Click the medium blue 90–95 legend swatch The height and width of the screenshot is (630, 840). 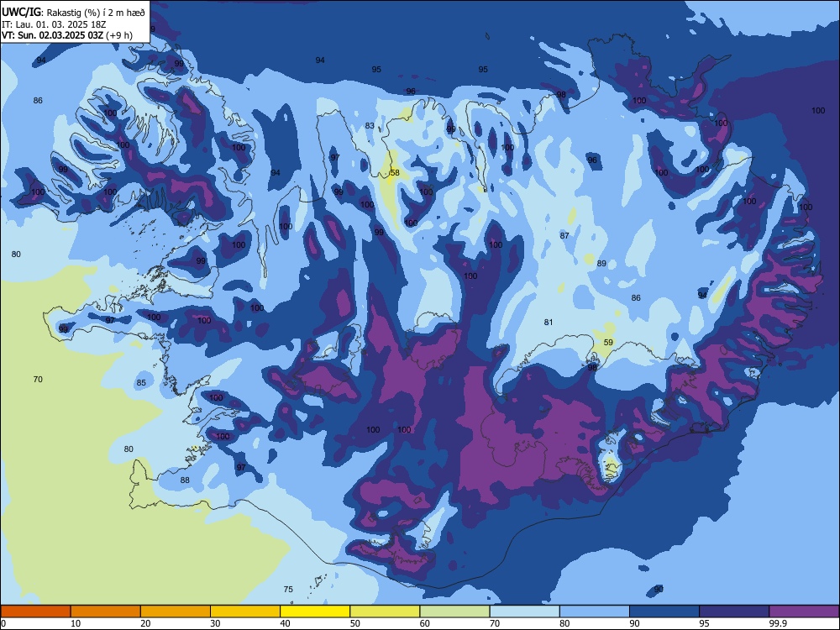tap(664, 612)
